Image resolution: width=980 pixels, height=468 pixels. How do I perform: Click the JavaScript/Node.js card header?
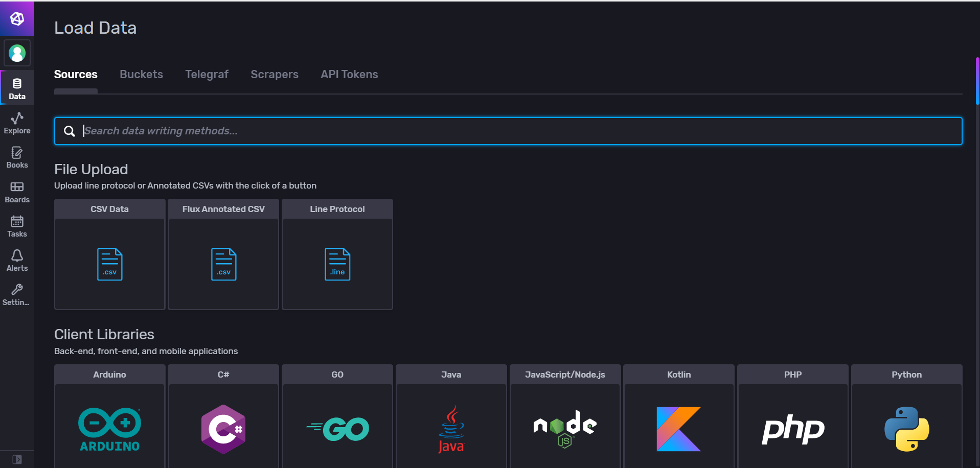[x=565, y=375]
